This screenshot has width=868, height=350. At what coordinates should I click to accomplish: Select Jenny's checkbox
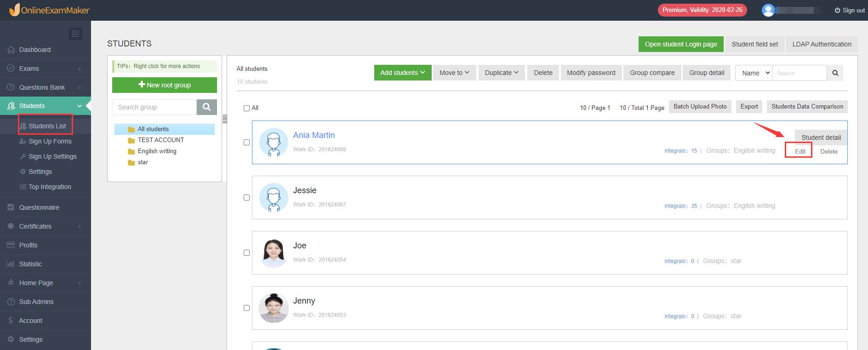click(x=246, y=308)
